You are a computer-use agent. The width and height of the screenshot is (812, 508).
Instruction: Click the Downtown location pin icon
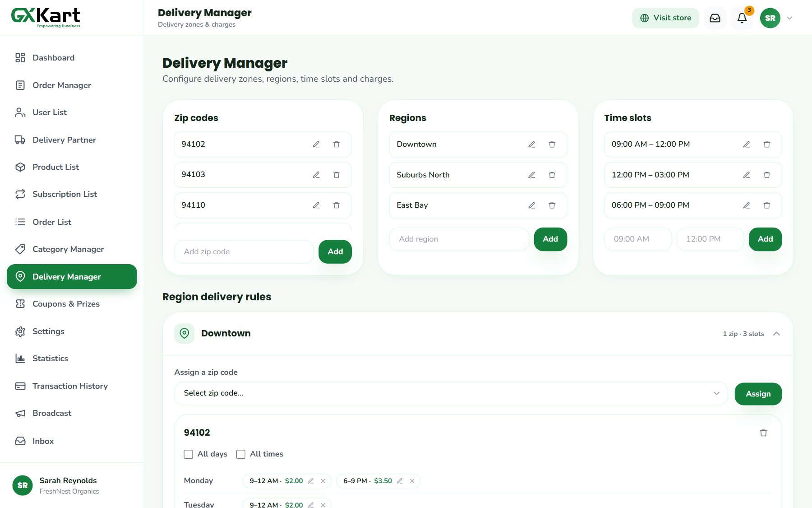click(x=185, y=334)
